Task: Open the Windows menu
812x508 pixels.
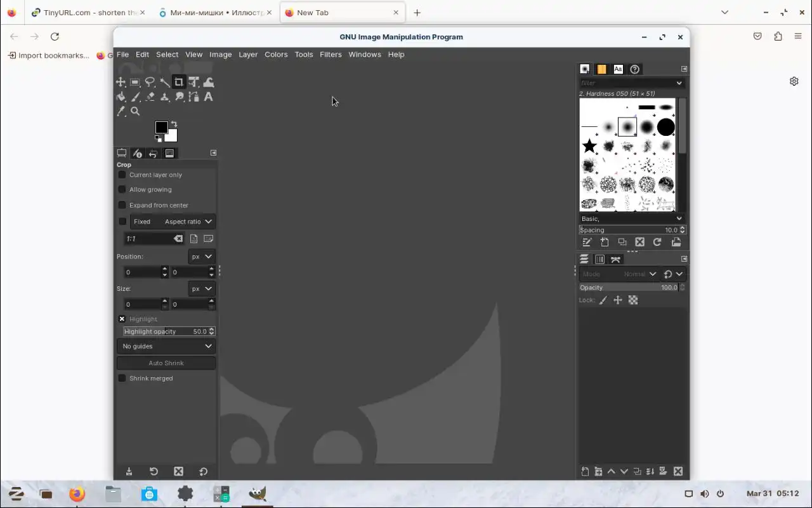Action: (x=365, y=55)
